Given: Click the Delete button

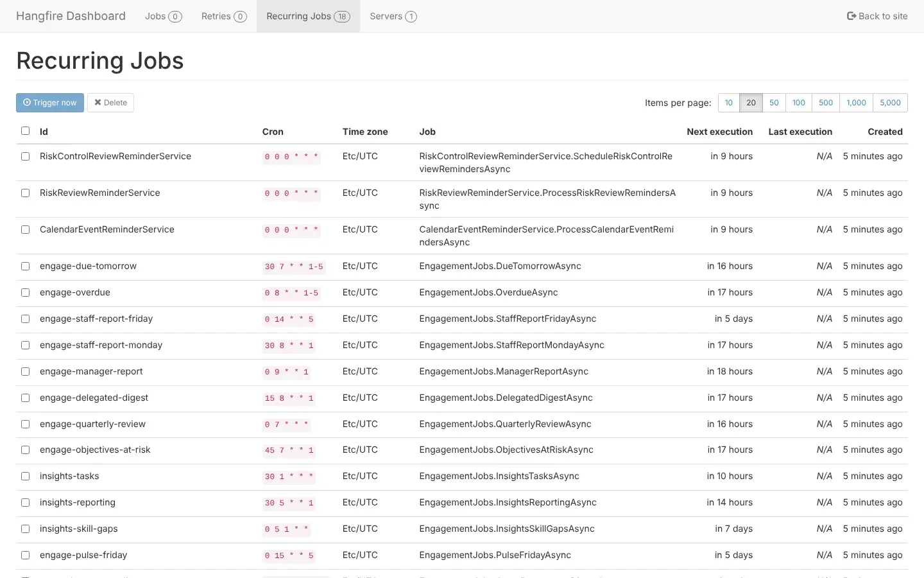Looking at the screenshot, I should (110, 103).
